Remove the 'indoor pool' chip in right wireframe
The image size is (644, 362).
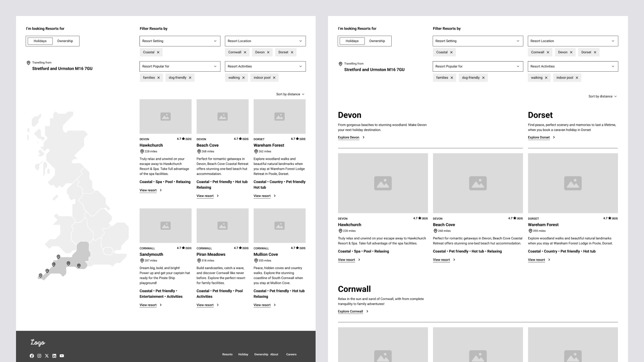click(577, 78)
